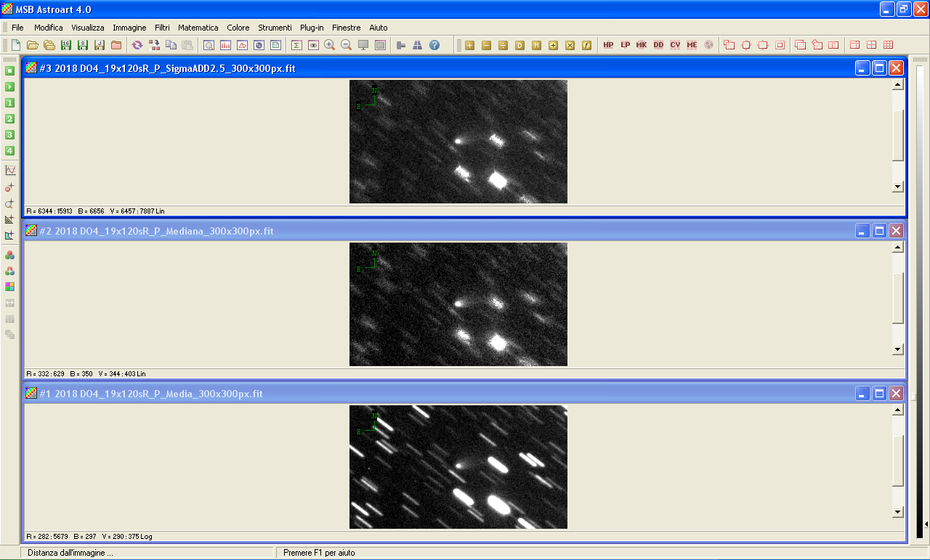Click the histogram toolbar icon
The width and height of the screenshot is (930, 560).
pyautogui.click(x=225, y=45)
